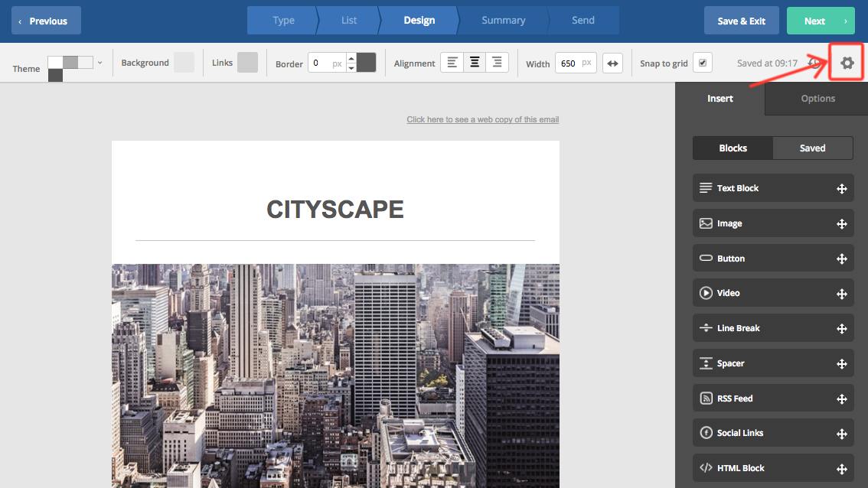Open the settings gear icon
The width and height of the screenshot is (868, 488).
(847, 63)
